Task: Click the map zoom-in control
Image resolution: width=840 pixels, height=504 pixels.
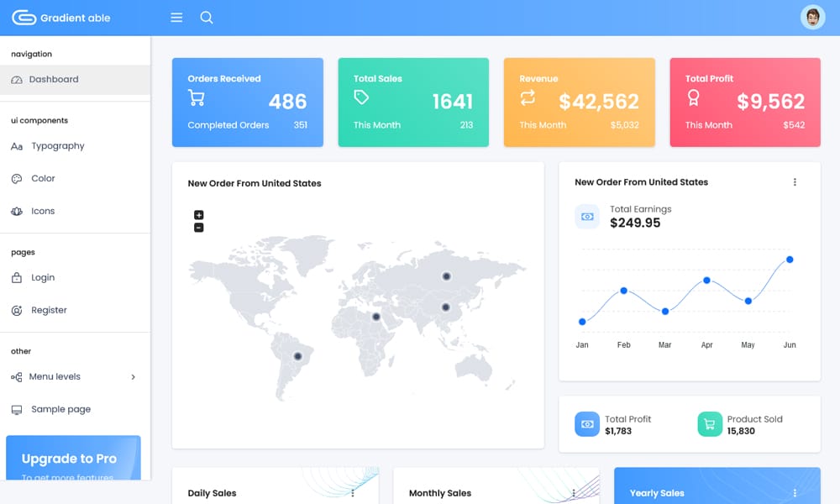Action: point(197,213)
